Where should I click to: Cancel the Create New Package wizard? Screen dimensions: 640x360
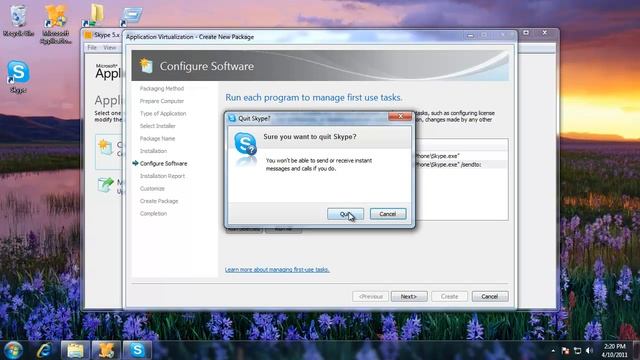coord(490,296)
